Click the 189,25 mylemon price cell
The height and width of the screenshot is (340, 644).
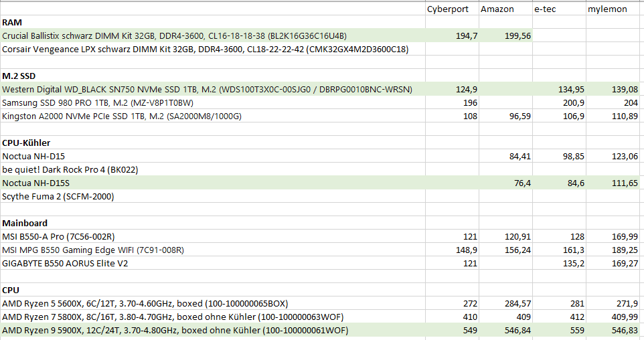(x=613, y=250)
